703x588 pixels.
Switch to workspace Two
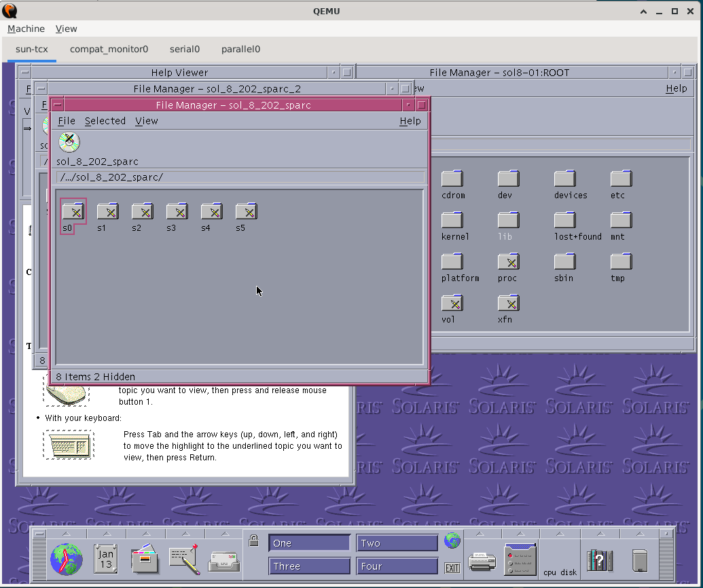pyautogui.click(x=397, y=543)
